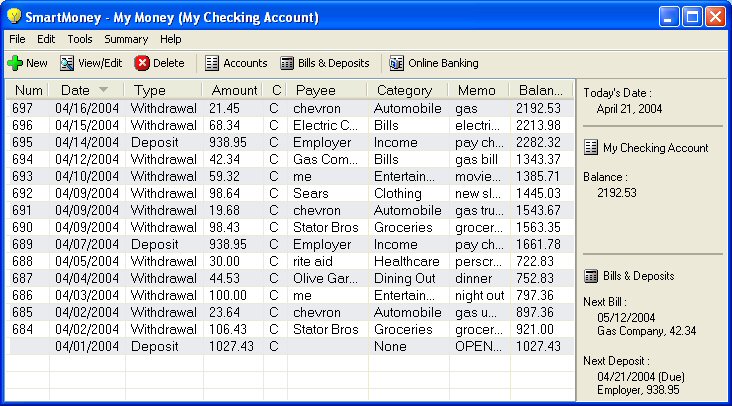Open Online Banking toolbar label
732x406 pixels.
(x=443, y=63)
